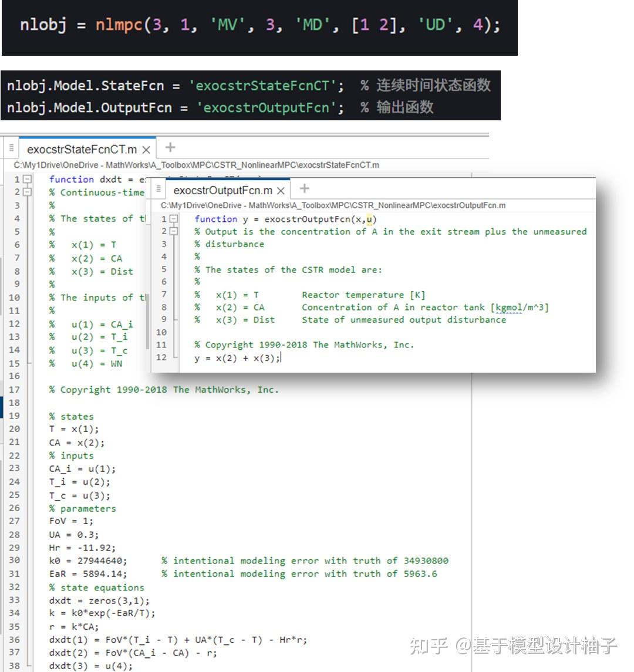Place cursor on 'k0 = 27944640;' line

88,560
